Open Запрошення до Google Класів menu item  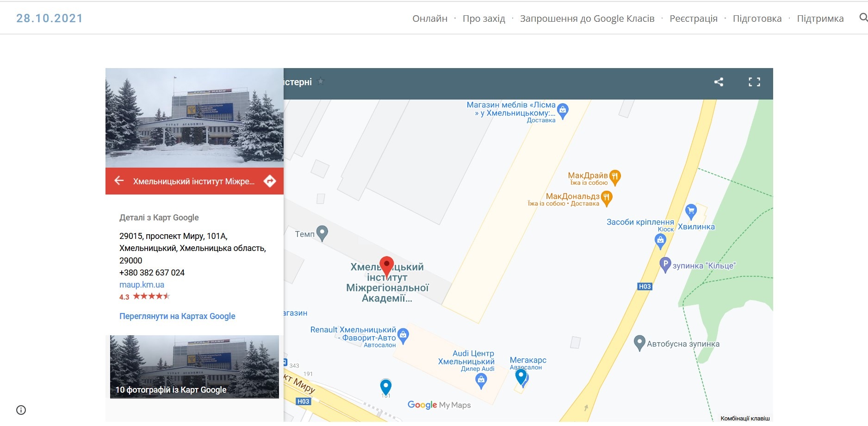coord(587,19)
